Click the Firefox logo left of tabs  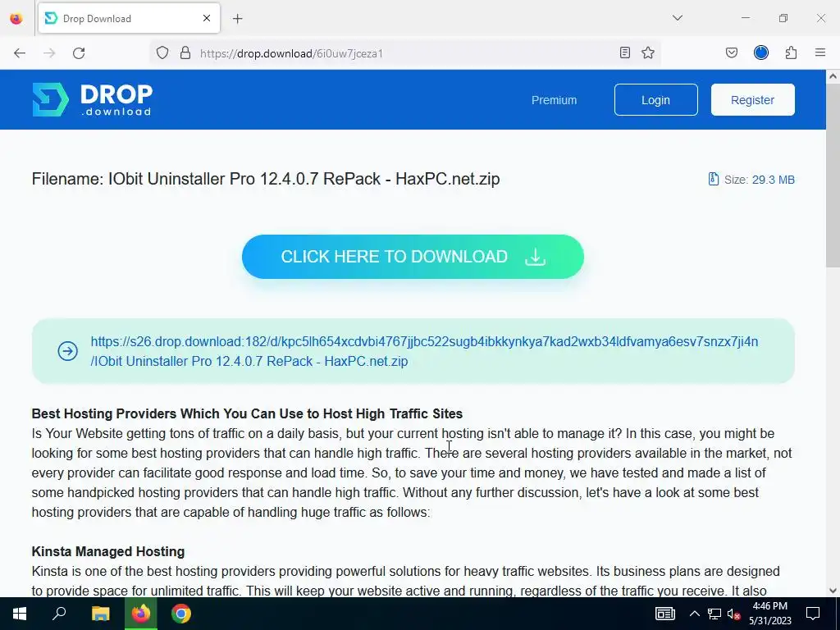click(x=16, y=18)
